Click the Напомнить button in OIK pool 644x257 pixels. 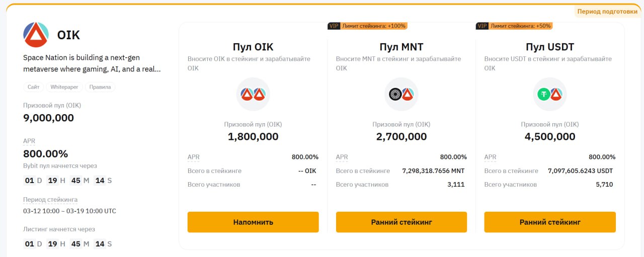point(253,222)
